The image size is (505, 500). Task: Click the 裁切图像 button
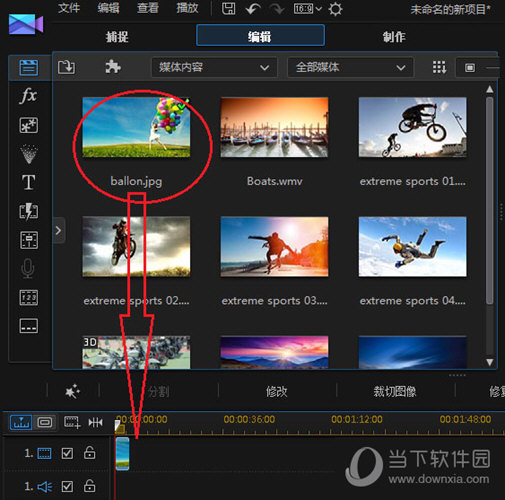pos(395,391)
